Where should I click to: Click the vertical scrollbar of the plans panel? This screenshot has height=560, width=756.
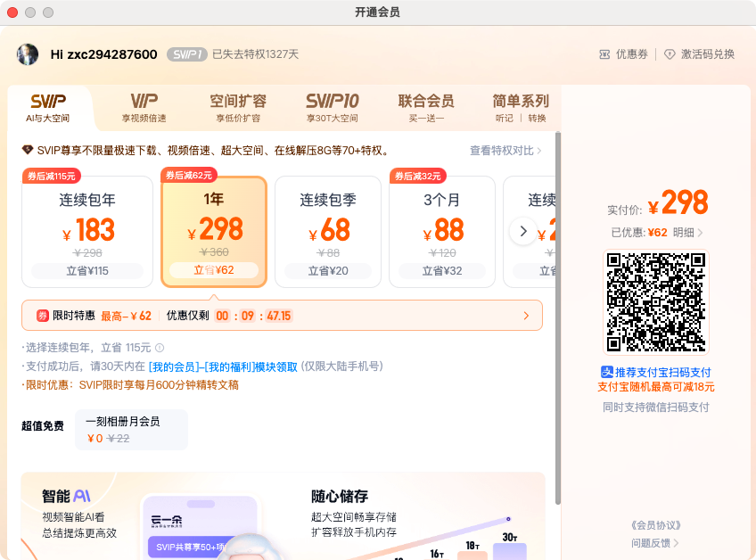558,318
